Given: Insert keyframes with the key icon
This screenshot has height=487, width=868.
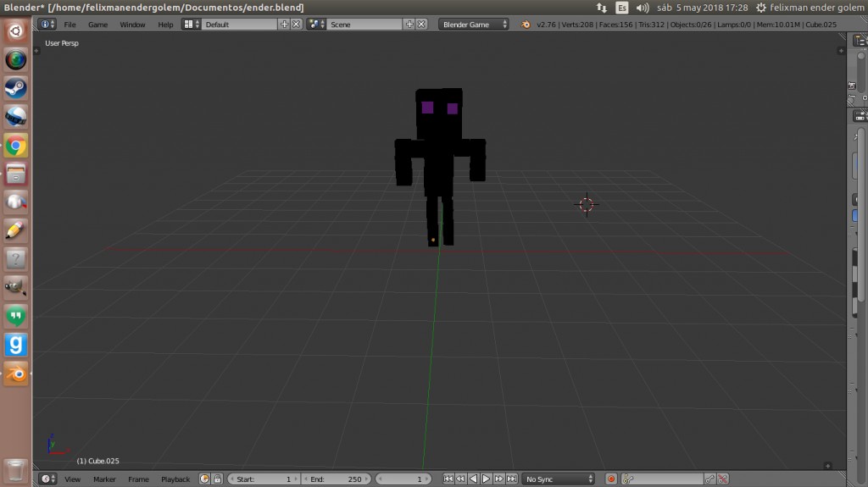Looking at the screenshot, I should [709, 479].
